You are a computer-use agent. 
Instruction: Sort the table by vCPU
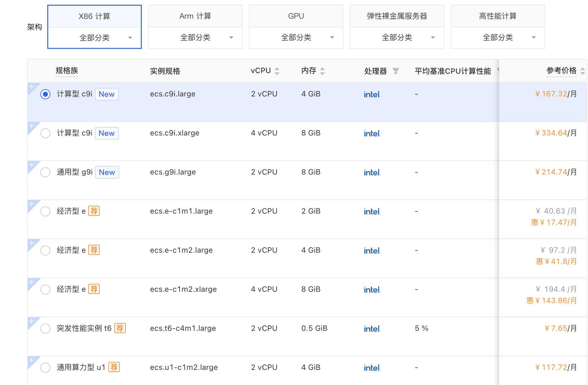point(277,71)
